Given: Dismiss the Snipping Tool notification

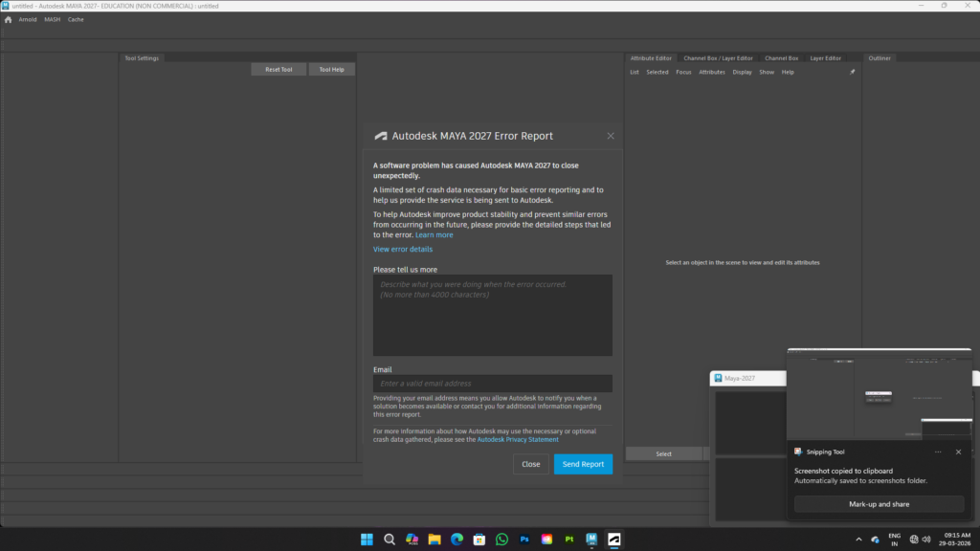Looking at the screenshot, I should (x=959, y=452).
